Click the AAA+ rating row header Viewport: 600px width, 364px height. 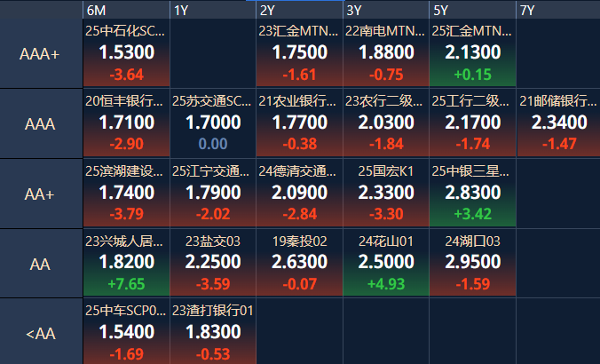tap(40, 54)
